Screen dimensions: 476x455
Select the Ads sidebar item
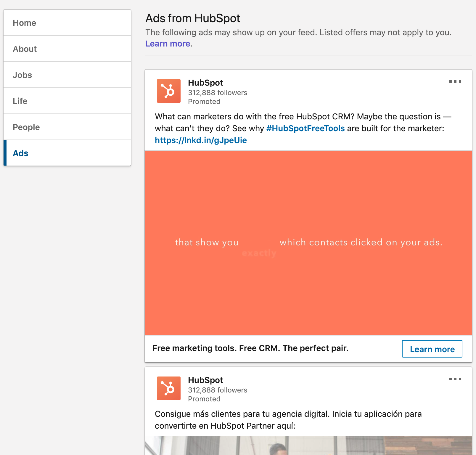(67, 153)
